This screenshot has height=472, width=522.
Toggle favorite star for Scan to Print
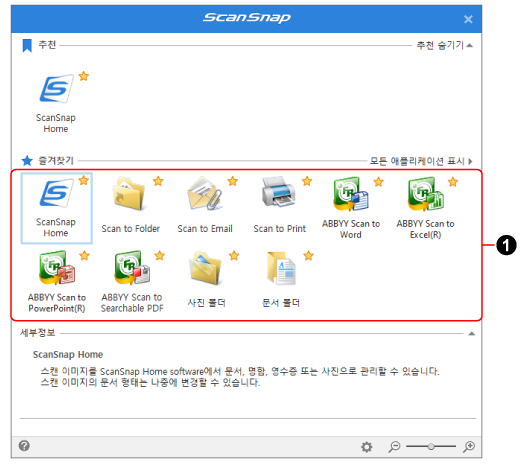pos(307,181)
